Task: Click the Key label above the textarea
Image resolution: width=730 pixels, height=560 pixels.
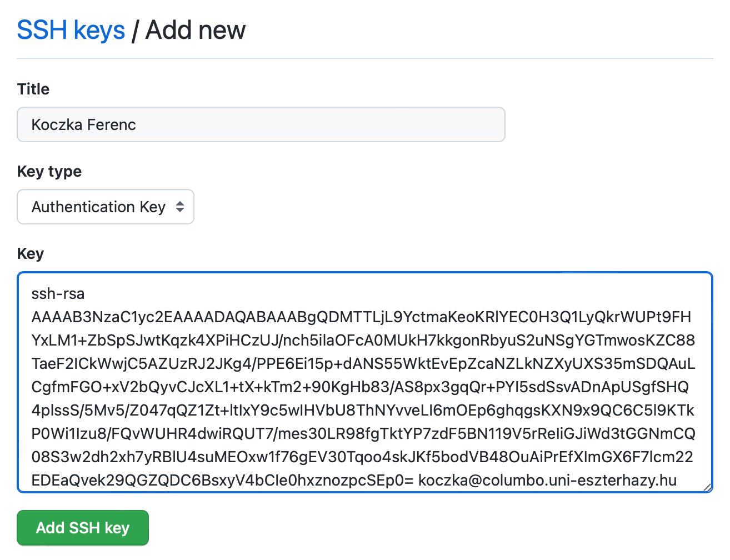Action: 31,253
